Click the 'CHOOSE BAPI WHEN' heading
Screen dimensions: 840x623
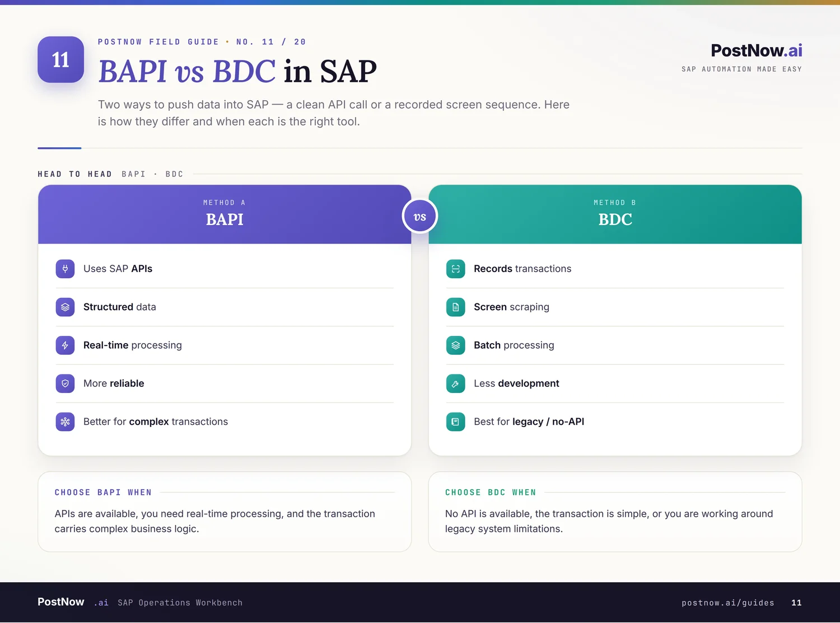pyautogui.click(x=103, y=493)
